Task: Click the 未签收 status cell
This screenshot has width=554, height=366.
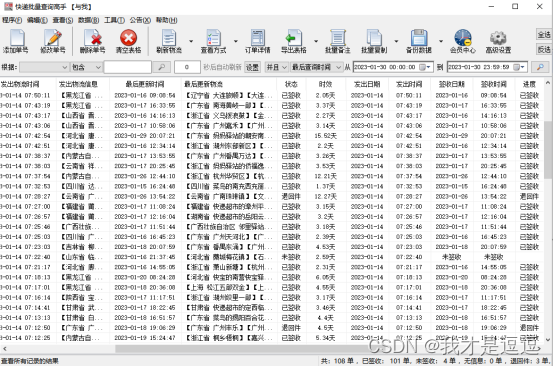Action: coord(291,257)
